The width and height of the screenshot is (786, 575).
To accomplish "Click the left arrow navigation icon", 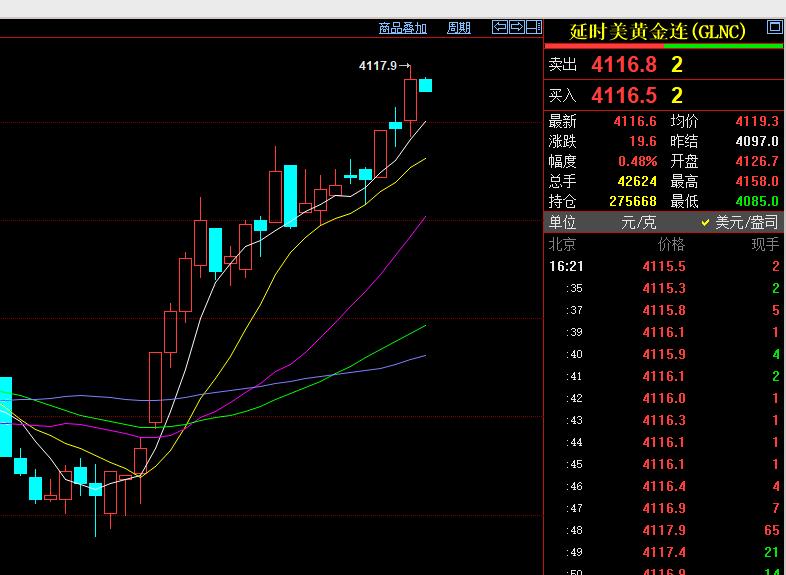I will 500,27.
